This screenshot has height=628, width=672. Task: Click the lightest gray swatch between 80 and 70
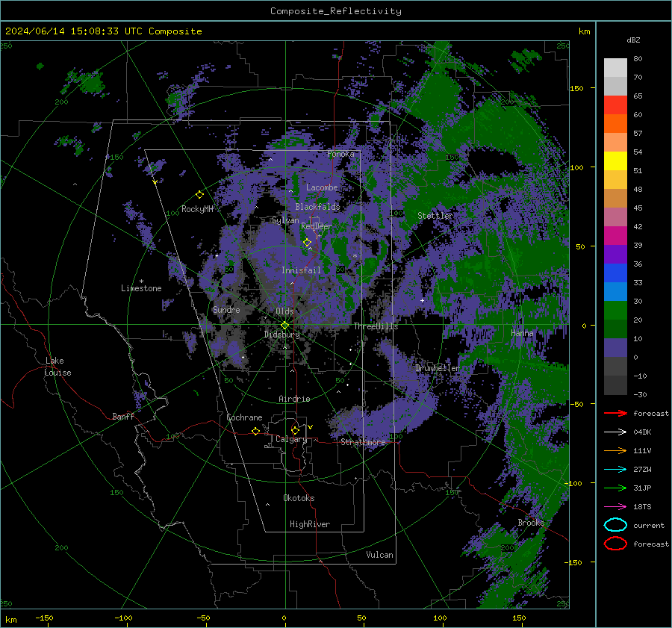pyautogui.click(x=615, y=68)
